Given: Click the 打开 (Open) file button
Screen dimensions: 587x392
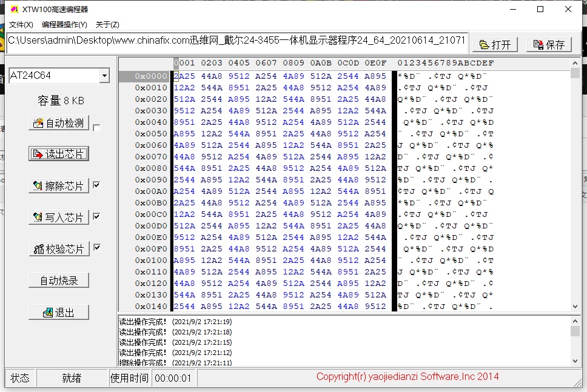Looking at the screenshot, I should (x=495, y=44).
